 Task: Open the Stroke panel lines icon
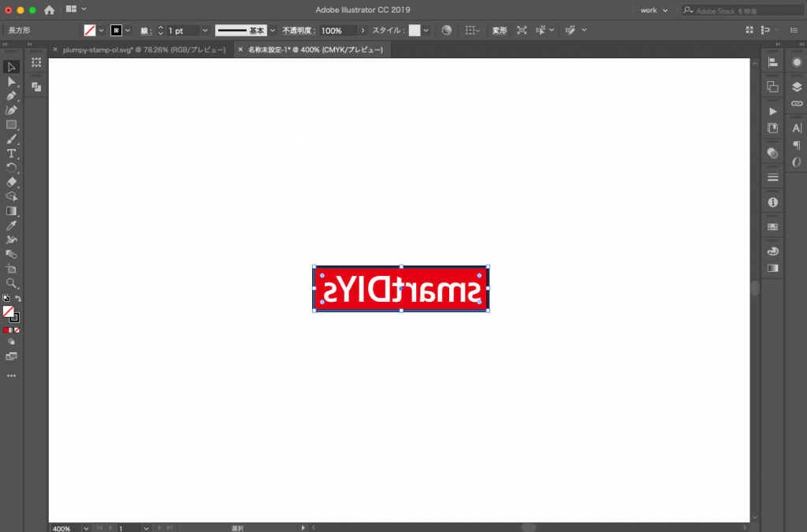tap(772, 177)
